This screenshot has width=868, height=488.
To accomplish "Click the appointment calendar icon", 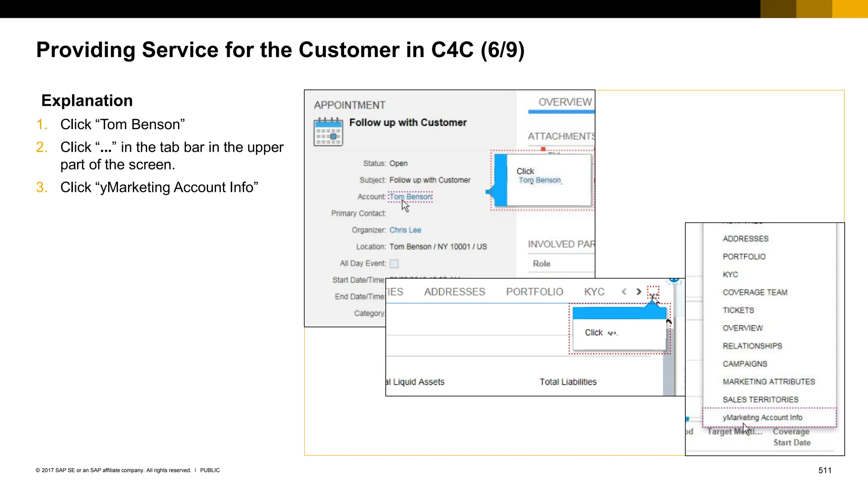I will pyautogui.click(x=328, y=132).
